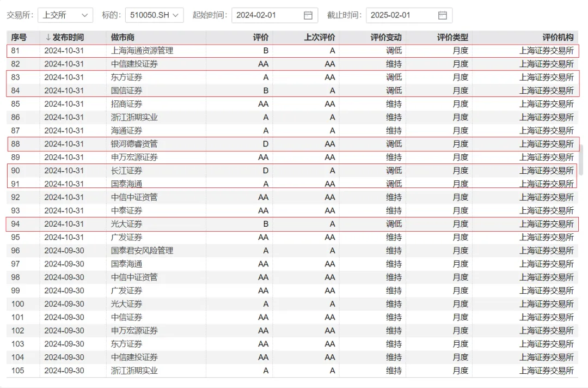Select 中泰证券 in row 93
Screen dimensions: 588x388
(x=126, y=210)
